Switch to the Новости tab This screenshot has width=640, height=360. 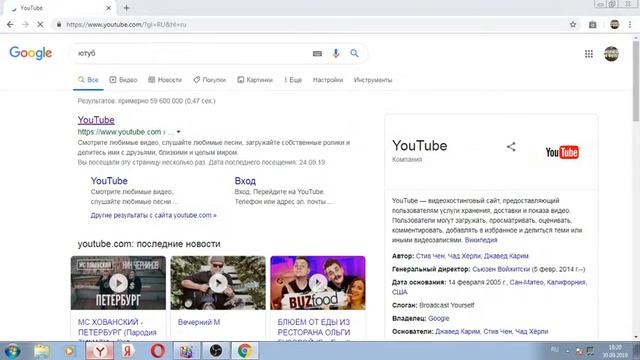[165, 80]
